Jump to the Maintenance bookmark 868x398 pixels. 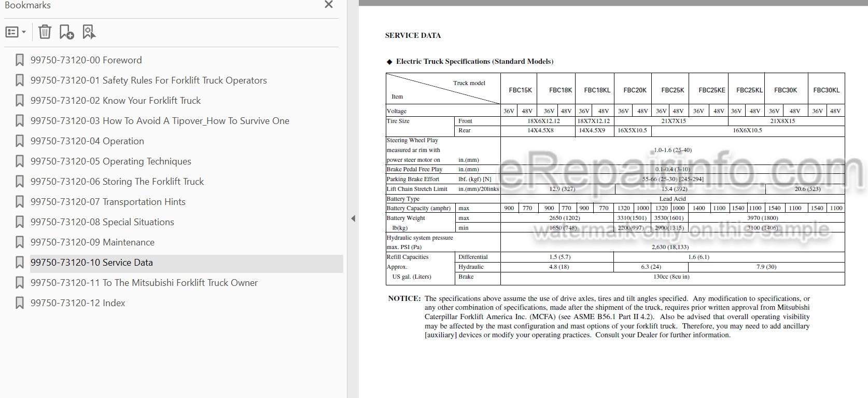(92, 242)
